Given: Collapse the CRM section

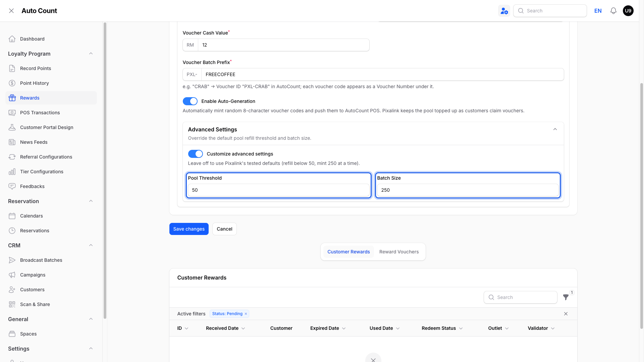Looking at the screenshot, I should [x=91, y=245].
